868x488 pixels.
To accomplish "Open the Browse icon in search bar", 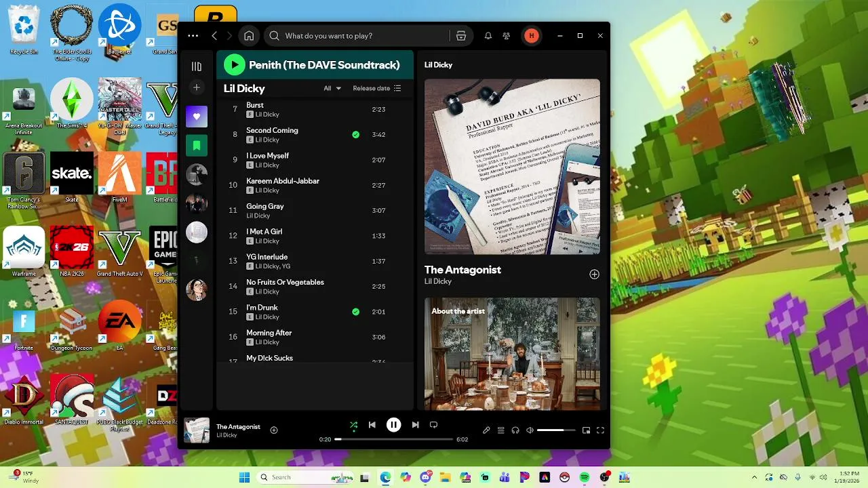I will point(461,36).
